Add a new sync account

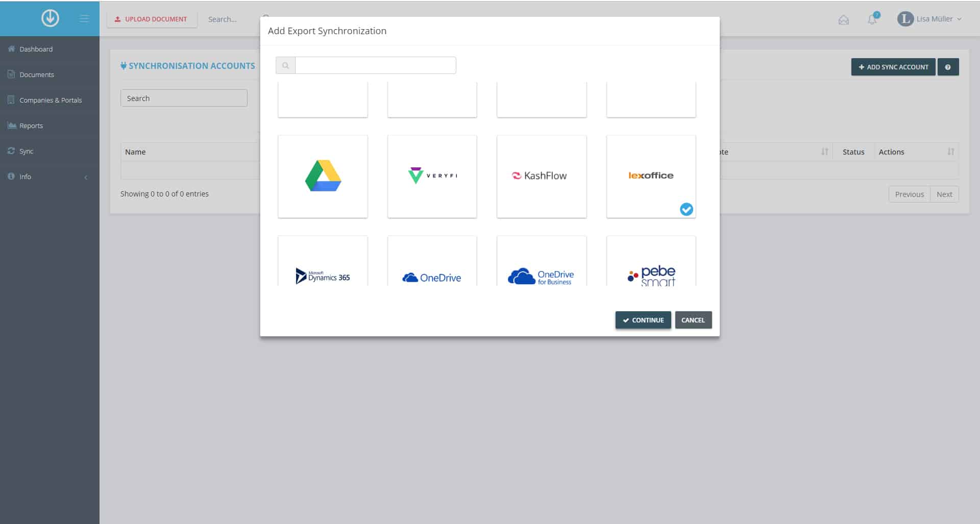[x=893, y=67]
